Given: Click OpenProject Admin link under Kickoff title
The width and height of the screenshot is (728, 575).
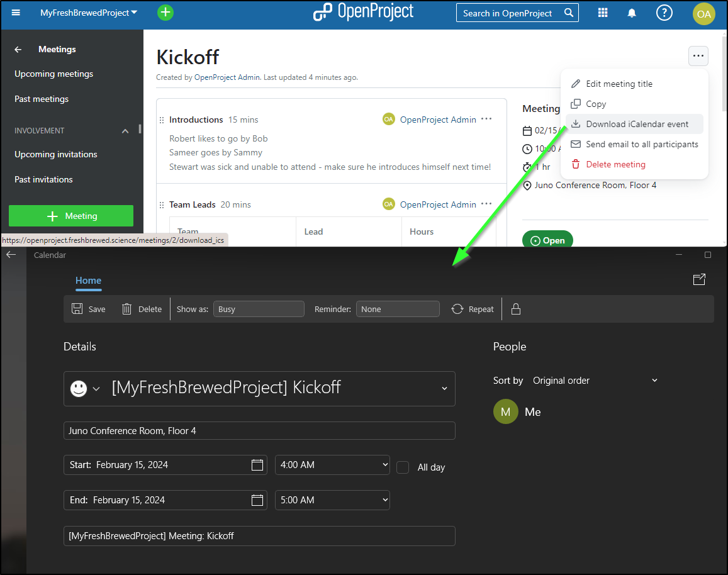Looking at the screenshot, I should tap(227, 77).
